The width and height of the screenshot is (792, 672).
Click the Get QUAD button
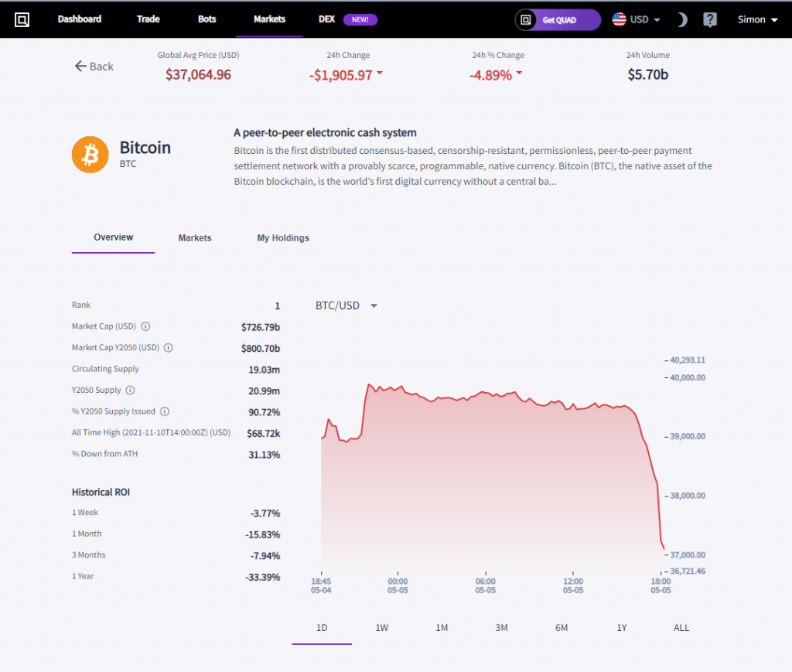pyautogui.click(x=557, y=19)
